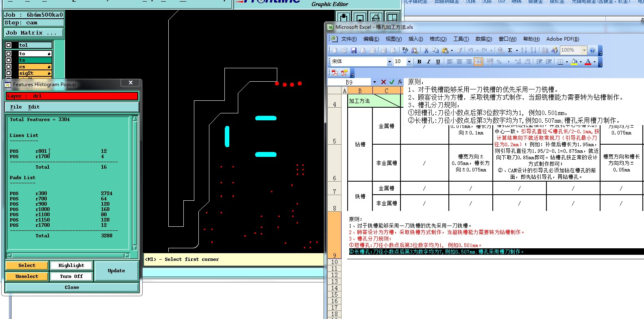644x319 pixels.
Task: Open the Name Box dropdown next to B9
Action: (374, 82)
